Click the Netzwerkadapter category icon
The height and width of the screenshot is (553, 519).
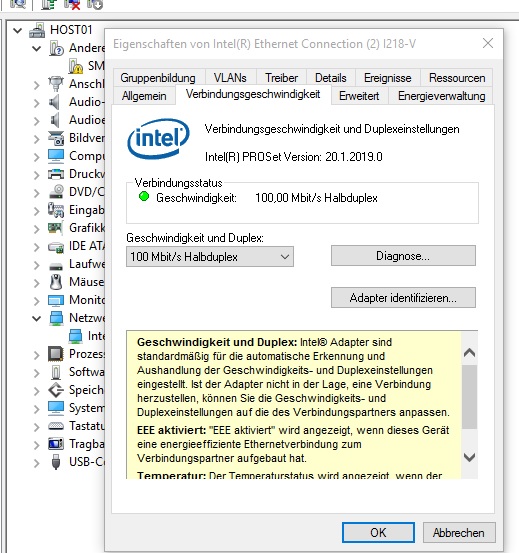tap(56, 318)
